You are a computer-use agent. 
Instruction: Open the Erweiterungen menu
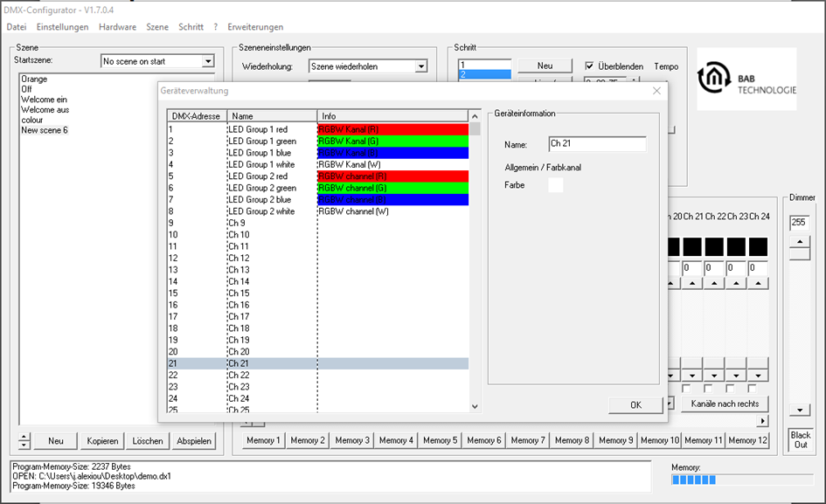(x=255, y=27)
